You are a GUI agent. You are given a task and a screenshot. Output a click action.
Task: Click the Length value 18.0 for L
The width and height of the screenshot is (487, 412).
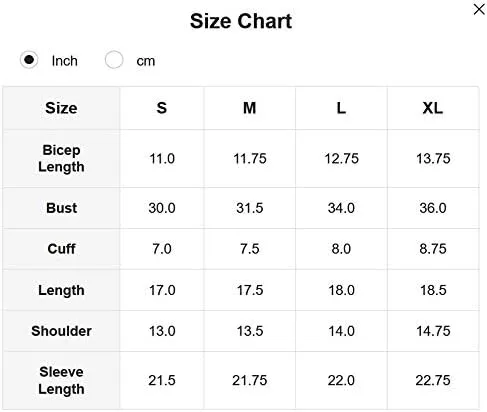point(341,290)
